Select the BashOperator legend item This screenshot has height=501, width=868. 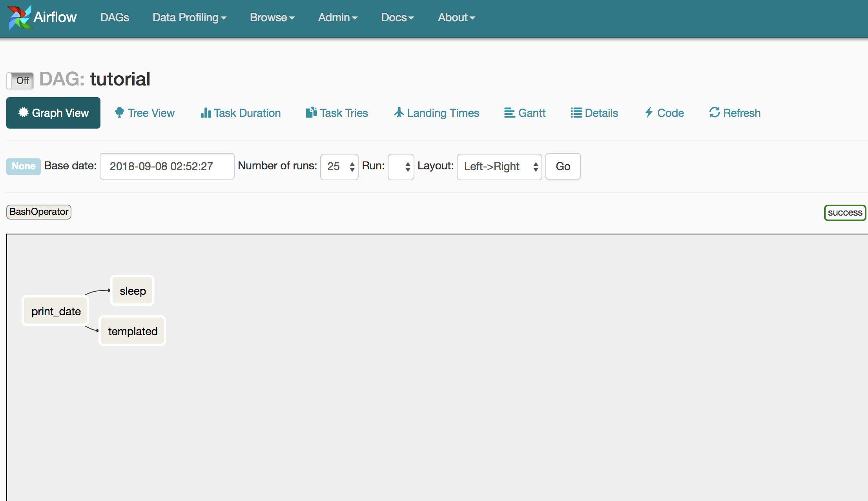[x=39, y=211]
